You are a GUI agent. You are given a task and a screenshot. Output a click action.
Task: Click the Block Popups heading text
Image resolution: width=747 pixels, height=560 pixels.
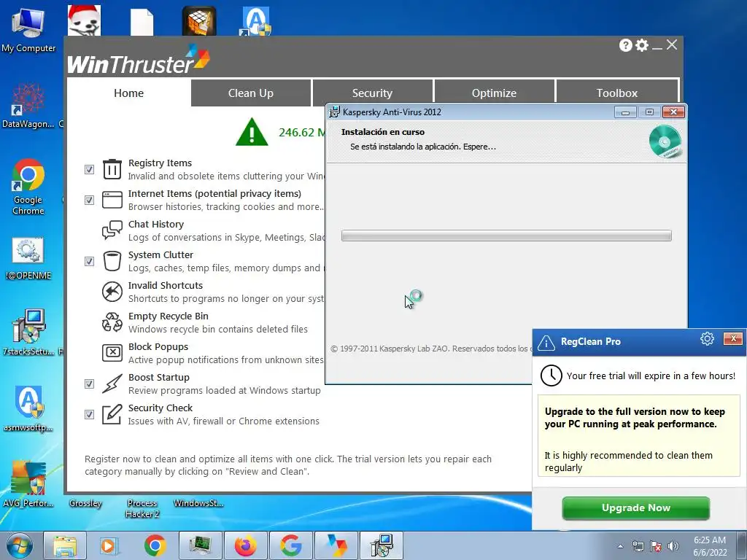[158, 346]
